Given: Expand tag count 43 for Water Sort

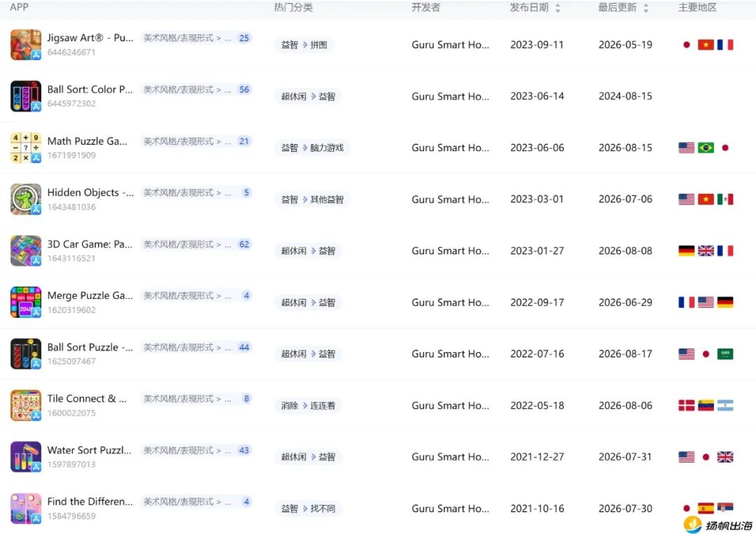Looking at the screenshot, I should coord(244,450).
